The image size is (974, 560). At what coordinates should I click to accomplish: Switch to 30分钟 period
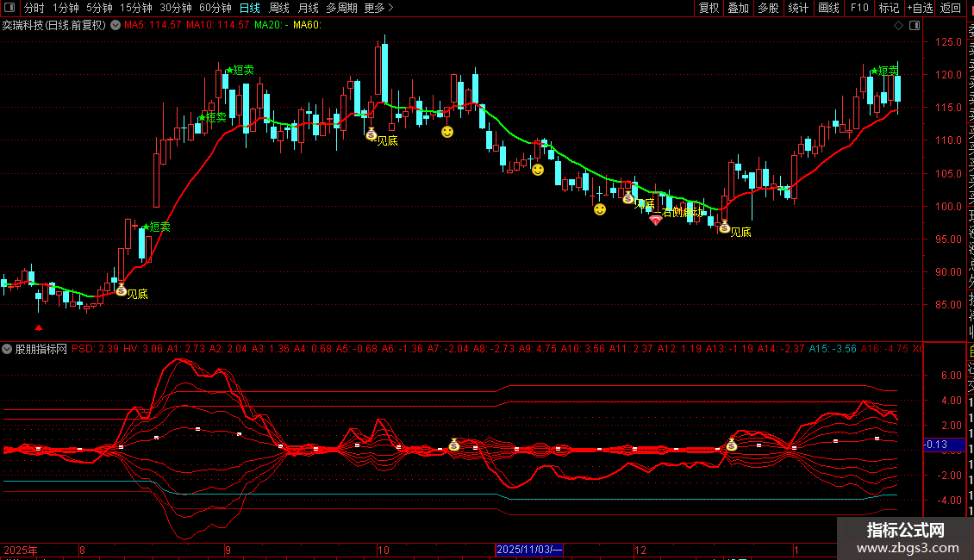175,8
